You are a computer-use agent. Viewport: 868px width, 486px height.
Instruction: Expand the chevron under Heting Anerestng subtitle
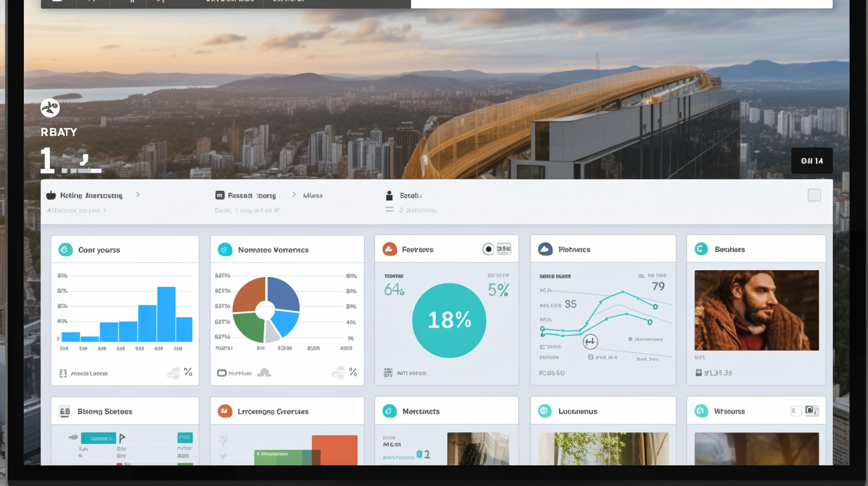(105, 210)
